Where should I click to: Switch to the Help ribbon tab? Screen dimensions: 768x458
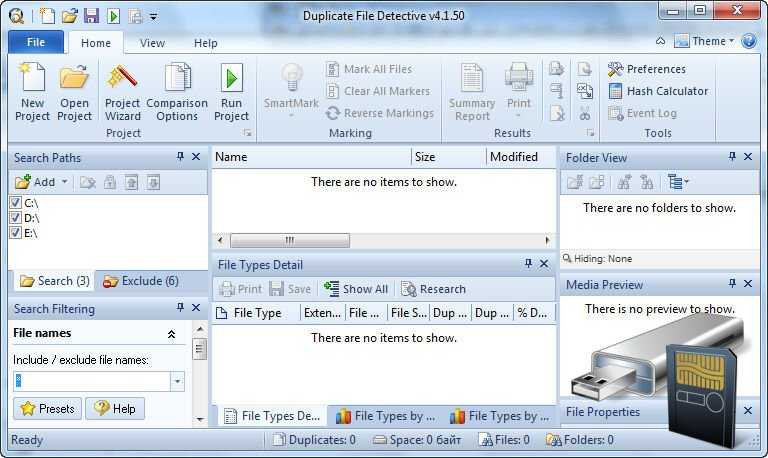point(206,43)
